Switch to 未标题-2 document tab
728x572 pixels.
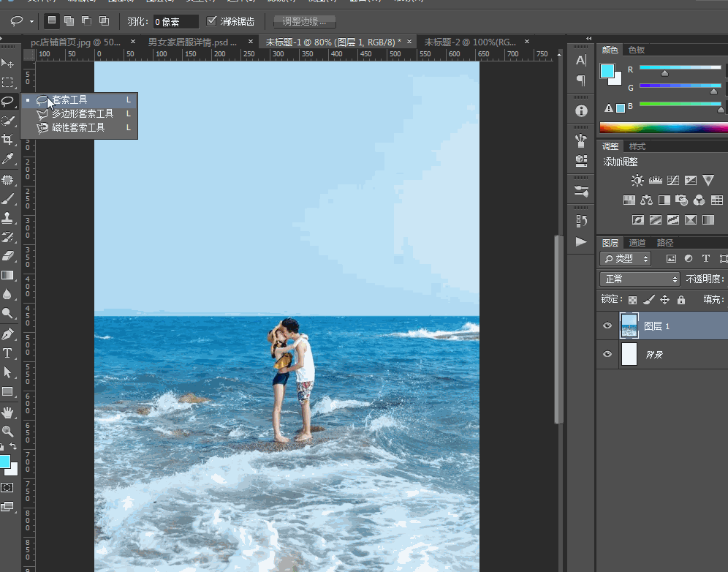(470, 42)
